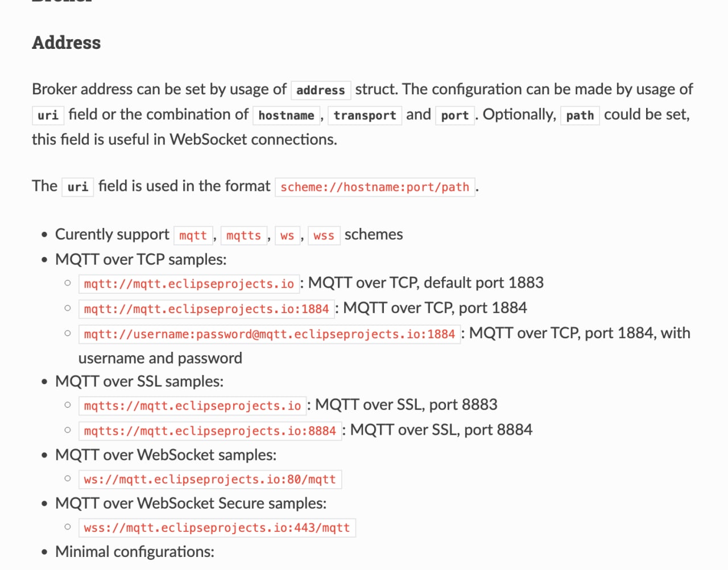Click the scheme://hostname:port/path format snippet
Image resolution: width=728 pixels, height=570 pixels.
[374, 187]
